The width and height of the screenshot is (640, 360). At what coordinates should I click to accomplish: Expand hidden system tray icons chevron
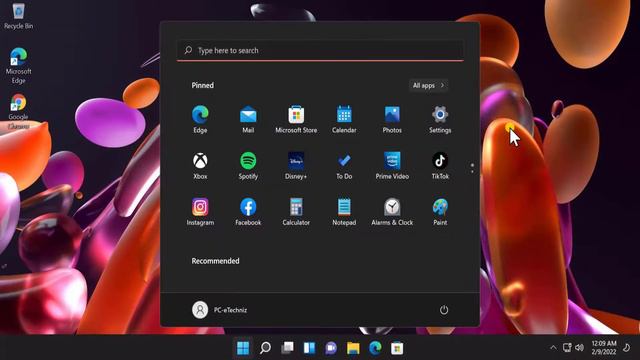(x=553, y=348)
